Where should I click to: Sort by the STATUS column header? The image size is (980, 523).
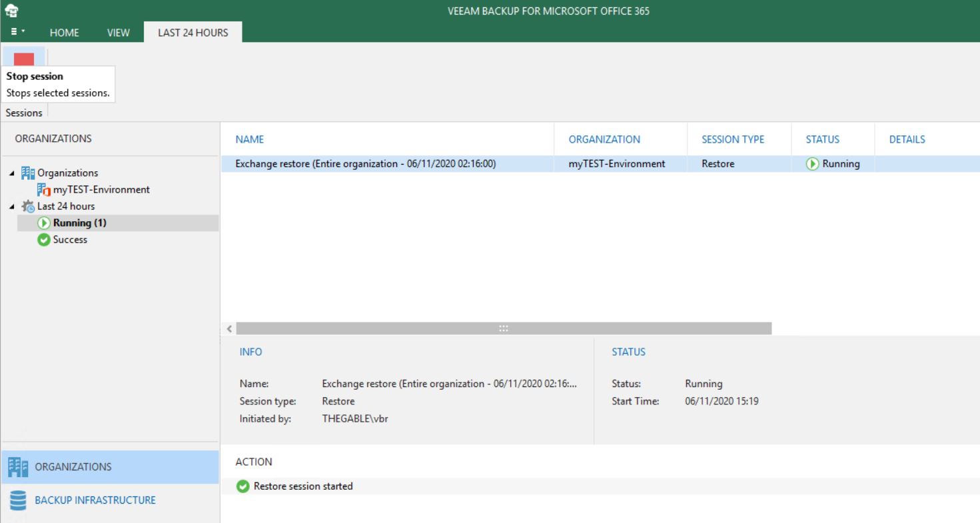823,139
